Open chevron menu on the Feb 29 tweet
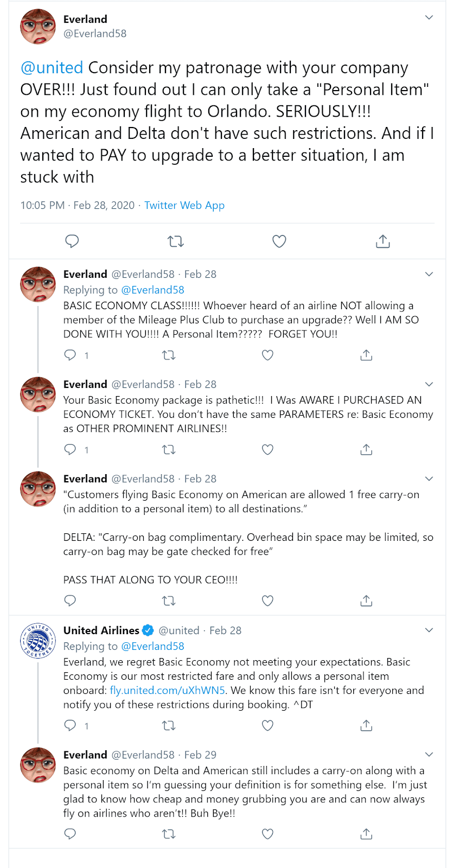 tap(429, 755)
